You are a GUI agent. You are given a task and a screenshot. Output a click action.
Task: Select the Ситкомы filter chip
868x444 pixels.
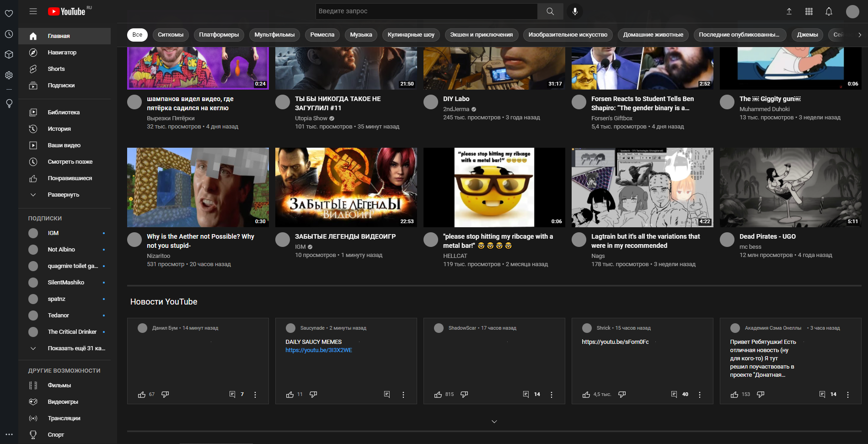point(171,35)
